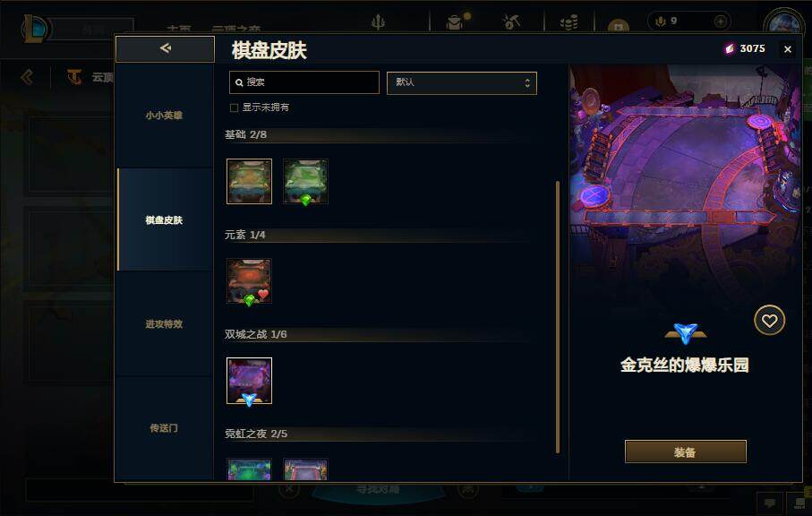
Task: Select the 元素 red arena skin thumbnail
Action: [249, 281]
